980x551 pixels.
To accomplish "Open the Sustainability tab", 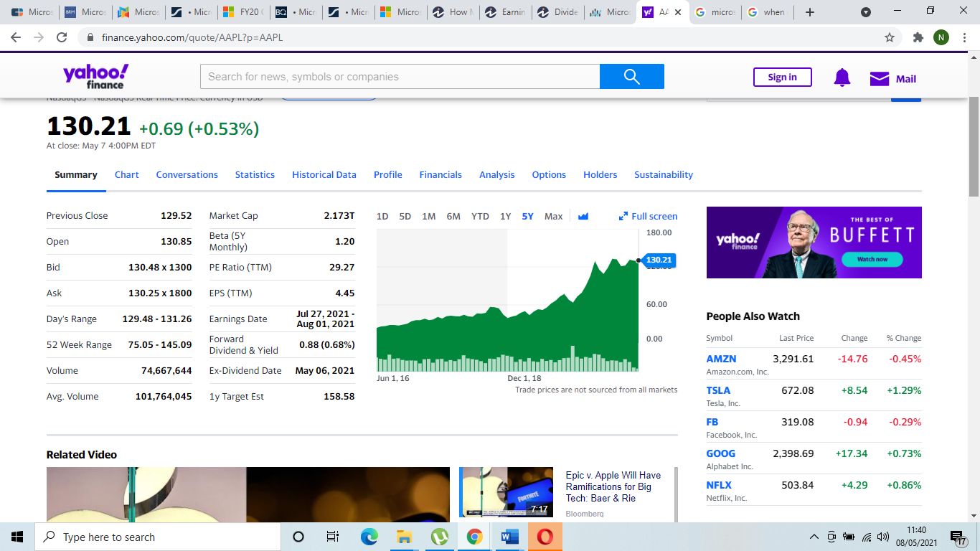I will (664, 174).
